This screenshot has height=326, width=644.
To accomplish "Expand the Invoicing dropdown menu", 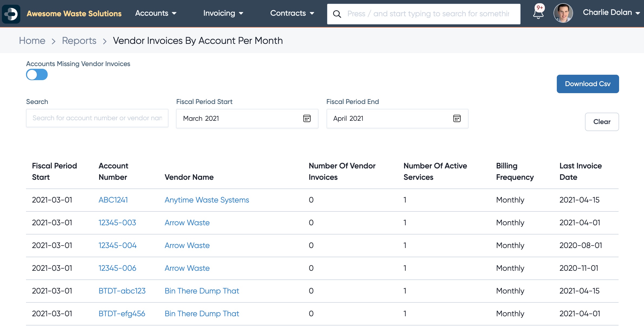I will pos(223,13).
